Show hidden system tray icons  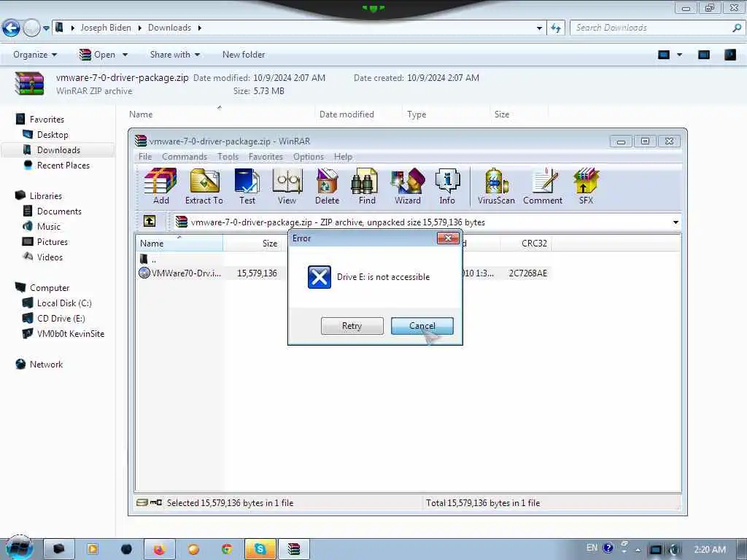click(638, 550)
